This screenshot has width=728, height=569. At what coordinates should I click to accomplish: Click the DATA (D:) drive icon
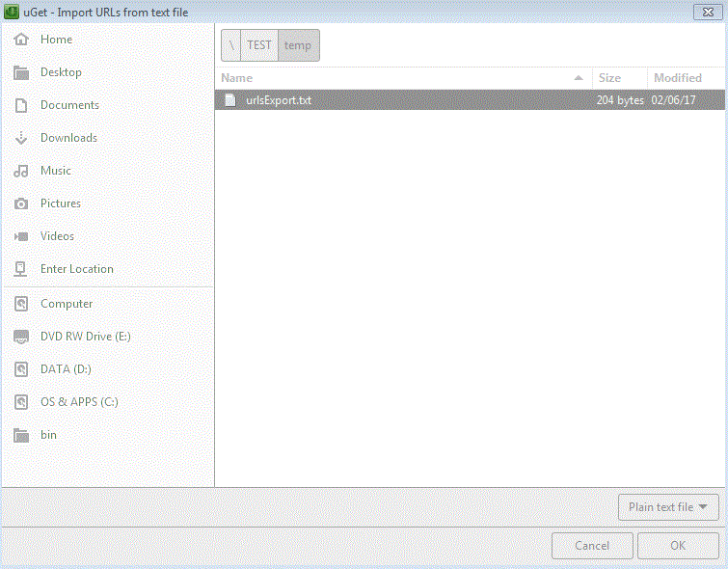coord(21,369)
